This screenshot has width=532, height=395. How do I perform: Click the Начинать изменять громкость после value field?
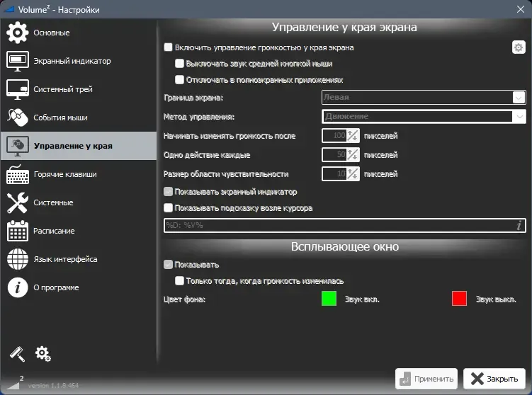334,136
